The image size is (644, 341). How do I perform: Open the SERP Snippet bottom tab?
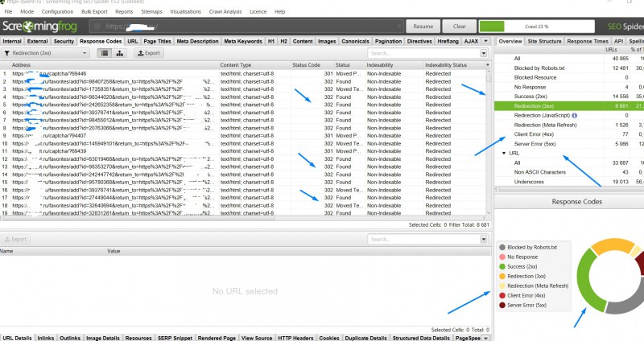(x=175, y=338)
